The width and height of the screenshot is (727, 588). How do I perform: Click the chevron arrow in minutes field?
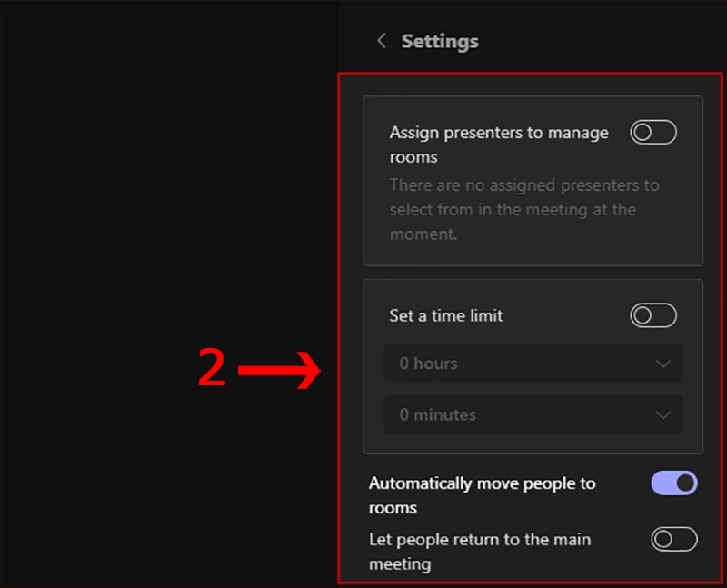pos(663,414)
